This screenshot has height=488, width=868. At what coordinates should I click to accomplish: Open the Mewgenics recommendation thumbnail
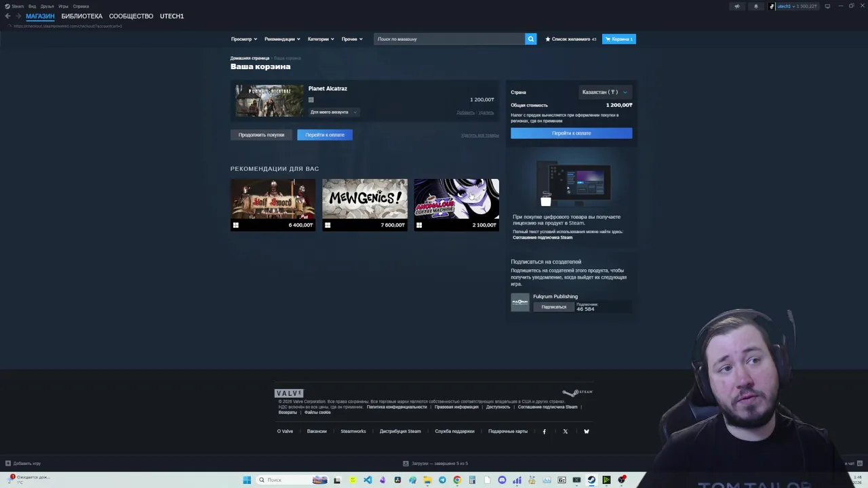[x=365, y=199]
